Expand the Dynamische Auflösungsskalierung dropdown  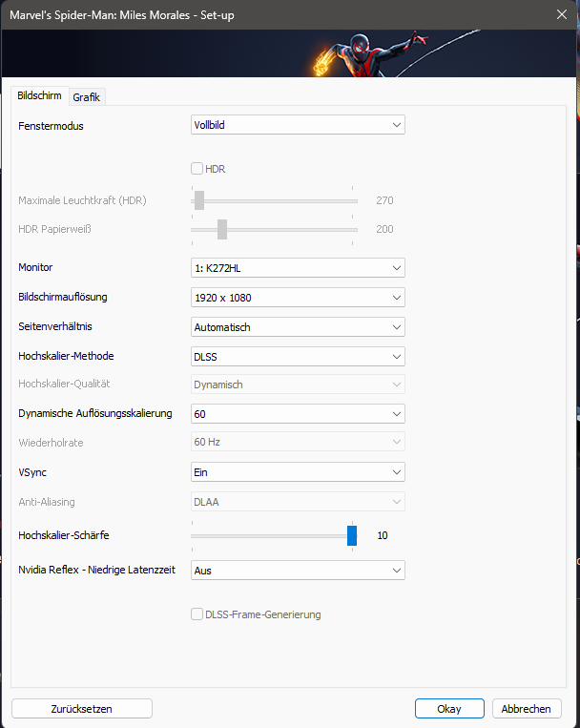click(298, 414)
